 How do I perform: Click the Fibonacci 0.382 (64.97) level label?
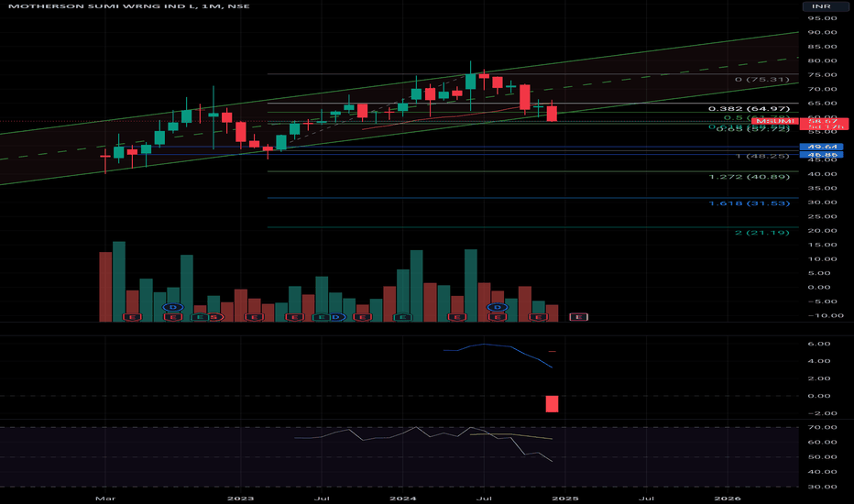(x=749, y=108)
